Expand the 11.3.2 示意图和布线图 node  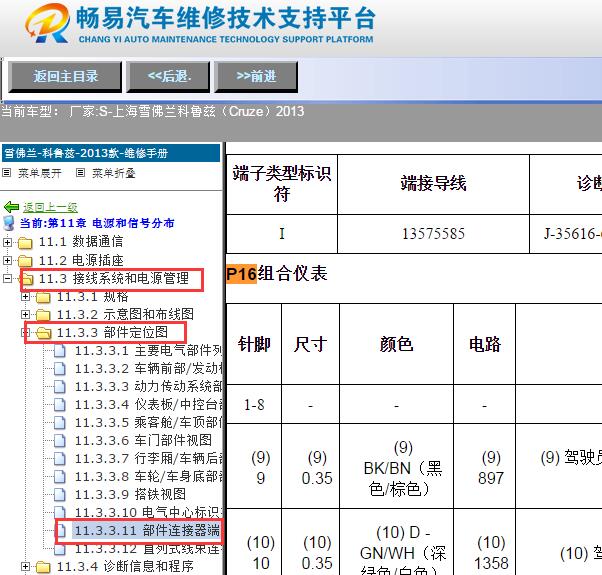(x=25, y=315)
